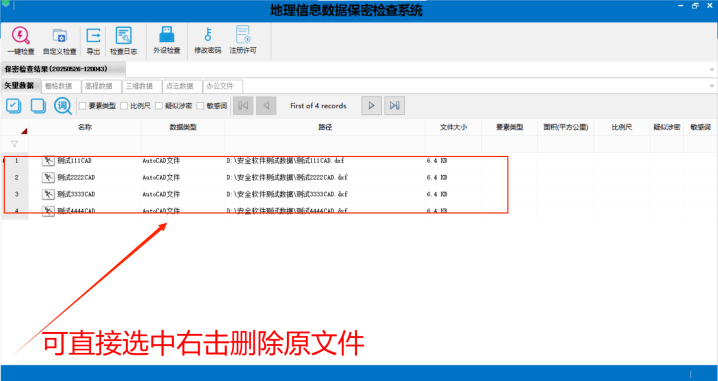This screenshot has width=718, height=381.
Task: Click path D:\安全软件测试数据\测试3333CAD.dxf
Action: point(287,194)
